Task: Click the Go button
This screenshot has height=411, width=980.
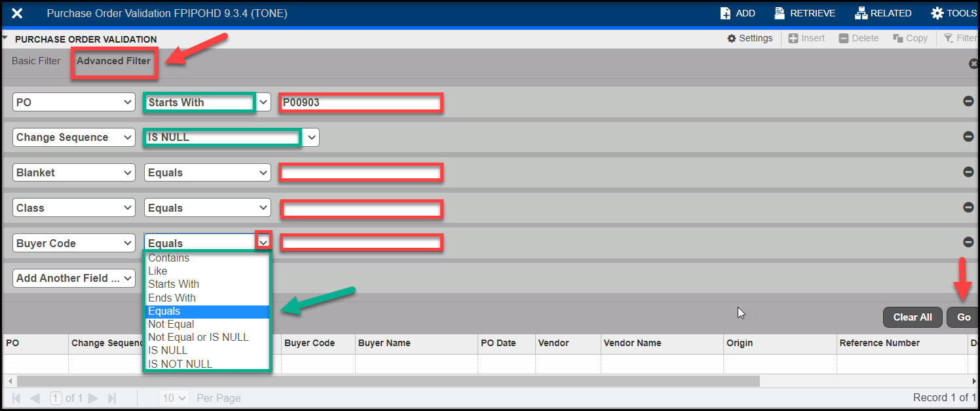Action: (x=963, y=317)
